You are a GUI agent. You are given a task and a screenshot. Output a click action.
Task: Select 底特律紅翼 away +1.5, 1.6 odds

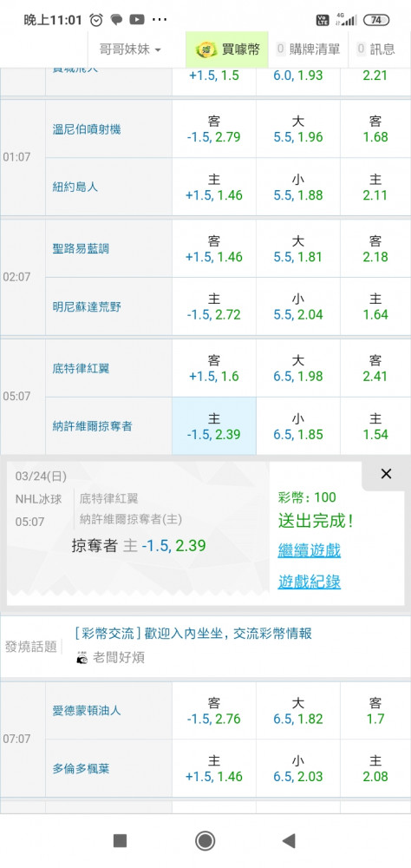(x=214, y=368)
